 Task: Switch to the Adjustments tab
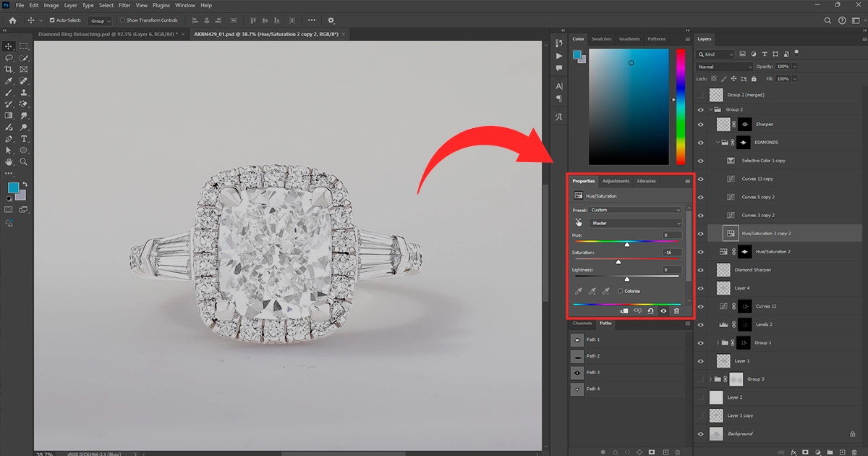616,181
